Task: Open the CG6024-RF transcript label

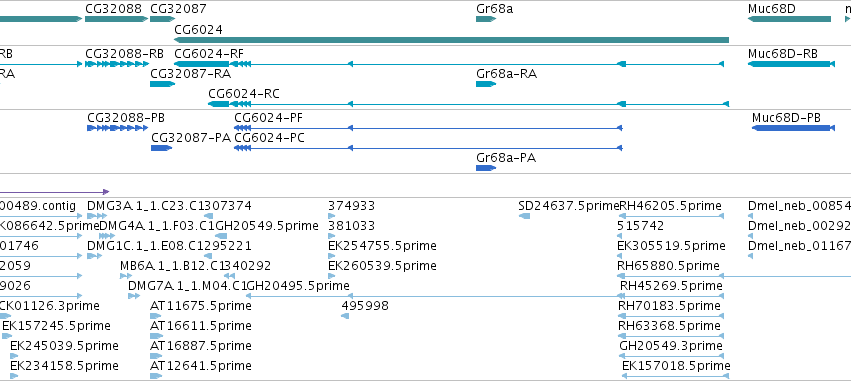Action: pos(209,54)
